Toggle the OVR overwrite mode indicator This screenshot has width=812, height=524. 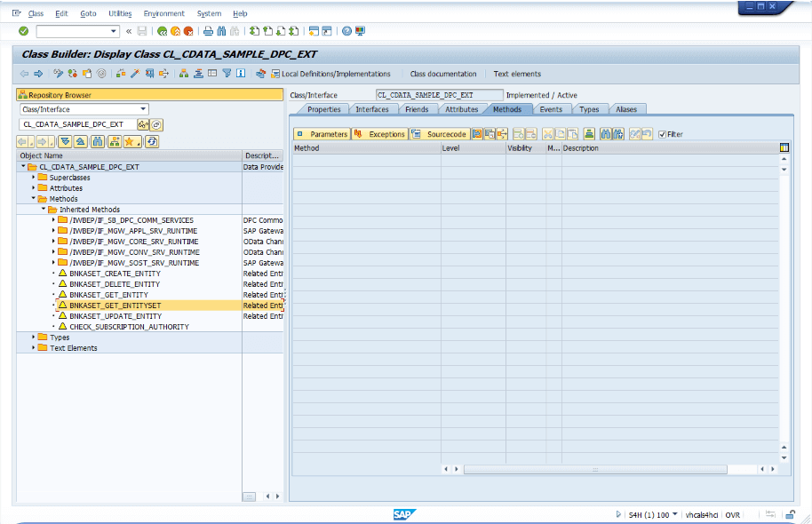tap(732, 515)
